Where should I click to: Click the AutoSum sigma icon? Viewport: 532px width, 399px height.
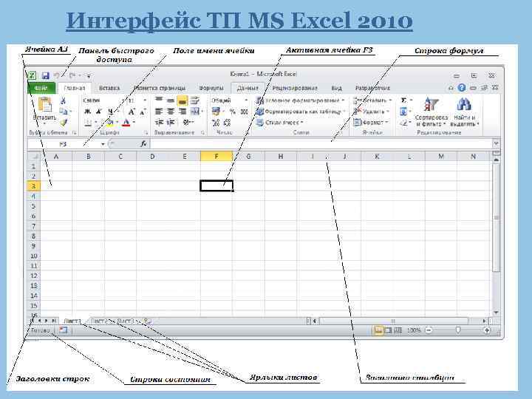[403, 100]
